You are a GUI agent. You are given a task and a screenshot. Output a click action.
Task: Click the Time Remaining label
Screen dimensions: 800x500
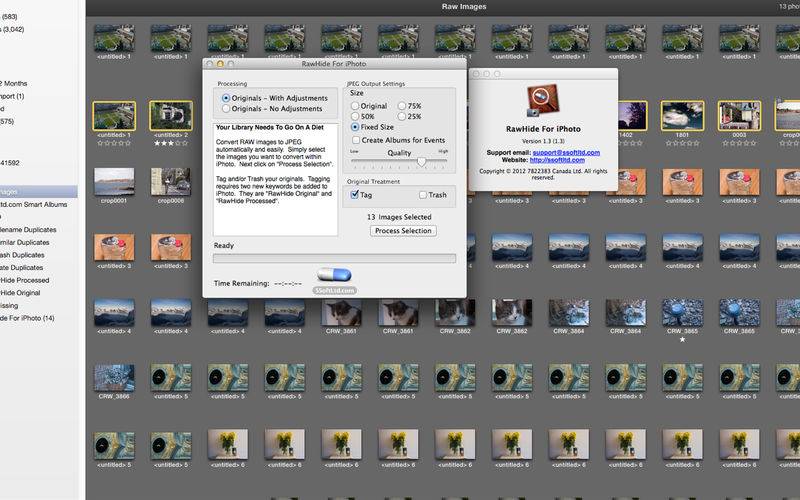241,283
